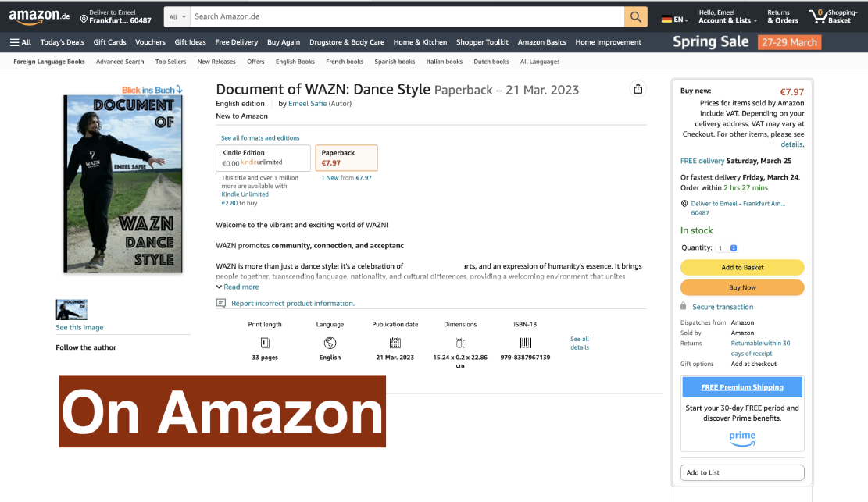Click the German flag language icon

pyautogui.click(x=666, y=20)
